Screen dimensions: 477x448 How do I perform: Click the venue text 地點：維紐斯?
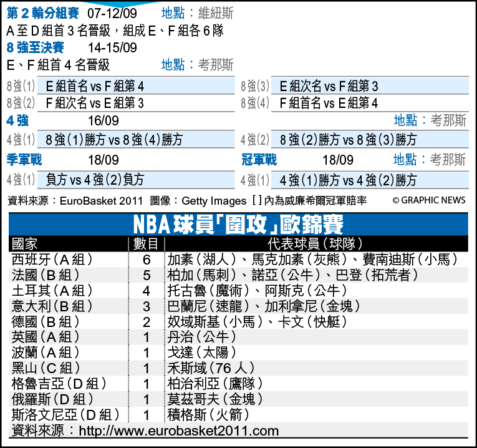pyautogui.click(x=198, y=13)
